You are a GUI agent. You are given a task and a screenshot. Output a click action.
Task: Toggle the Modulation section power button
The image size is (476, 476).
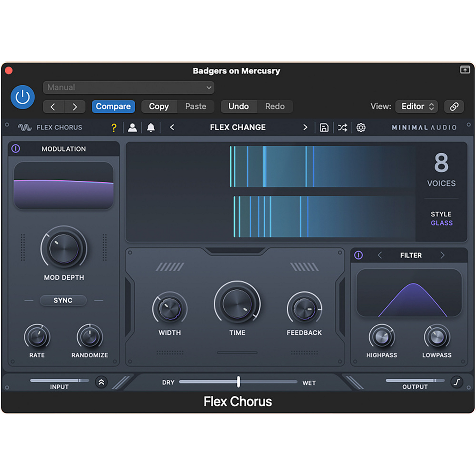click(x=16, y=148)
